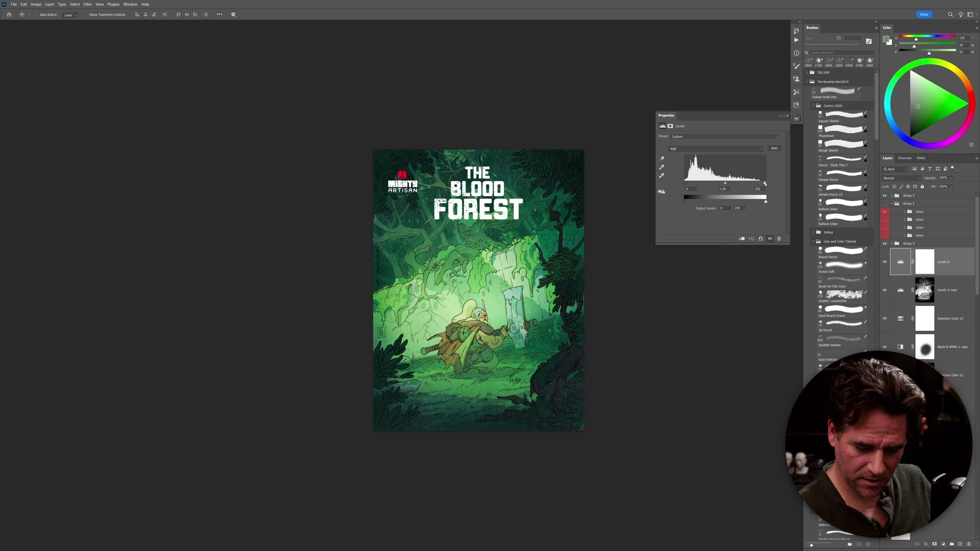Toggle the layer filter on/off switch
This screenshot has width=980, height=551.
952,168
